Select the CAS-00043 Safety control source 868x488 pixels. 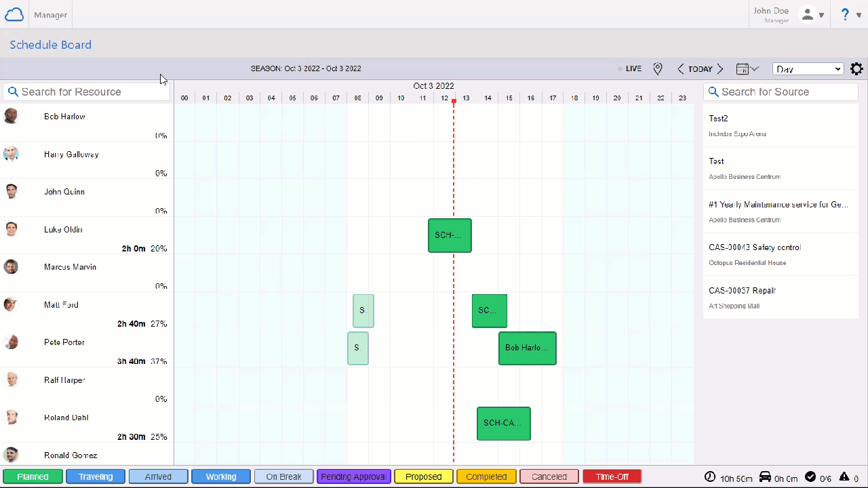coord(781,254)
